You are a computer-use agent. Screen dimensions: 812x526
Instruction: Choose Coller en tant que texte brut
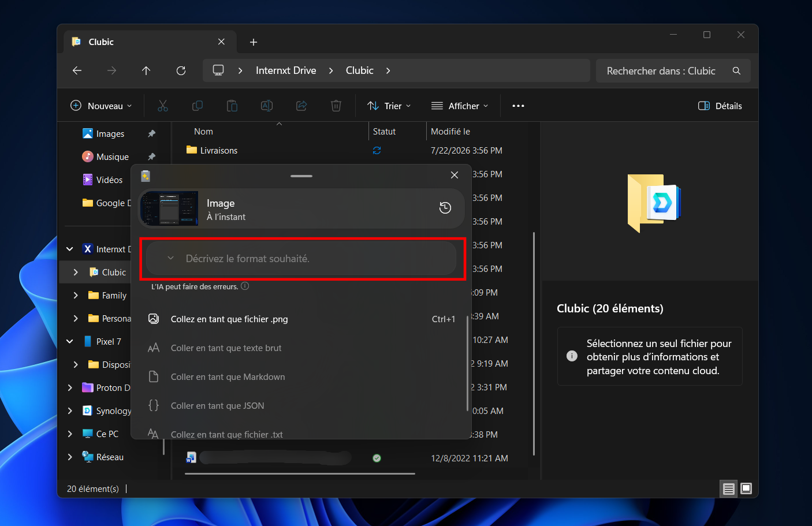pyautogui.click(x=301, y=348)
